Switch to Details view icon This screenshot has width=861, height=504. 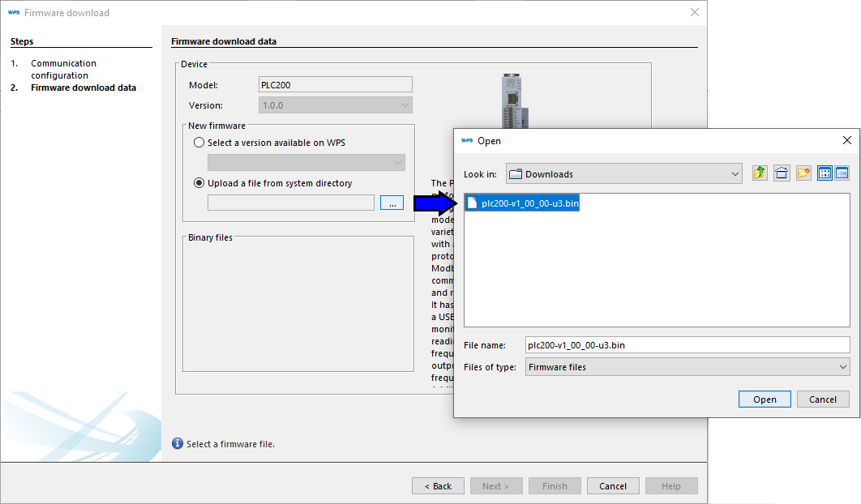click(842, 173)
